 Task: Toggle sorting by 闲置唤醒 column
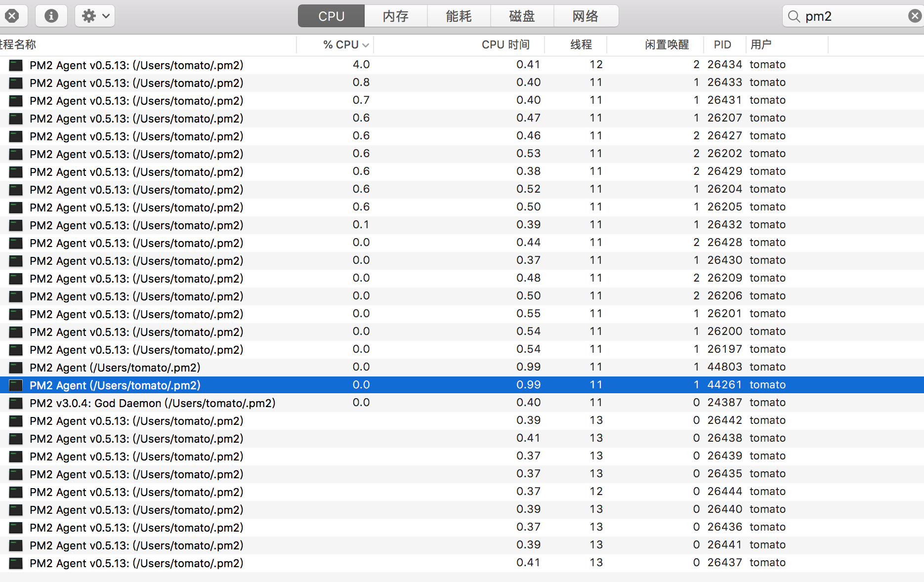pos(669,44)
